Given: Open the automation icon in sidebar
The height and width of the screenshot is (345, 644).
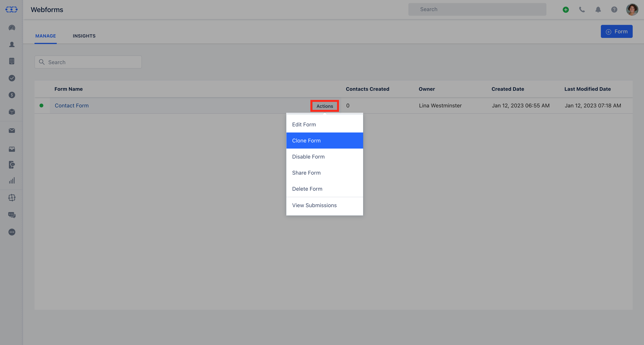Looking at the screenshot, I should tap(12, 198).
